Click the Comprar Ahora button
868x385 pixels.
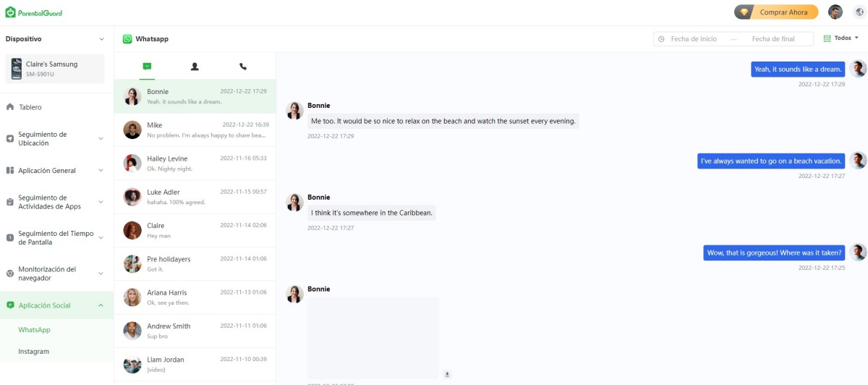pyautogui.click(x=776, y=12)
